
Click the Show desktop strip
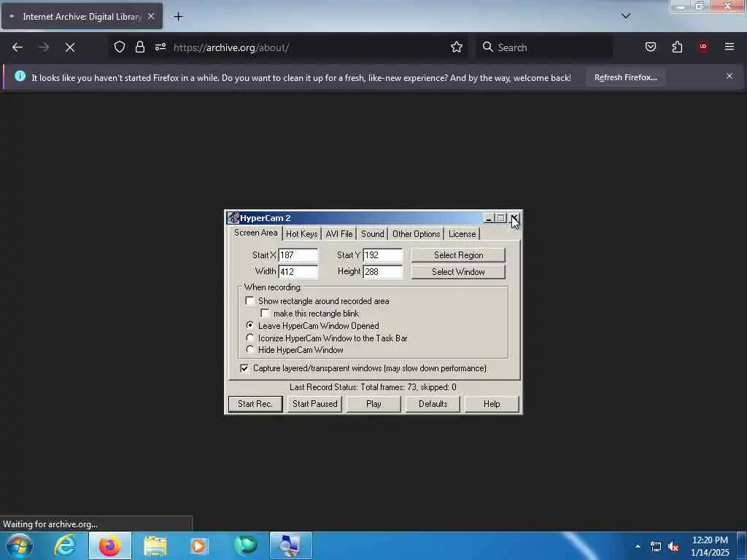[742, 545]
